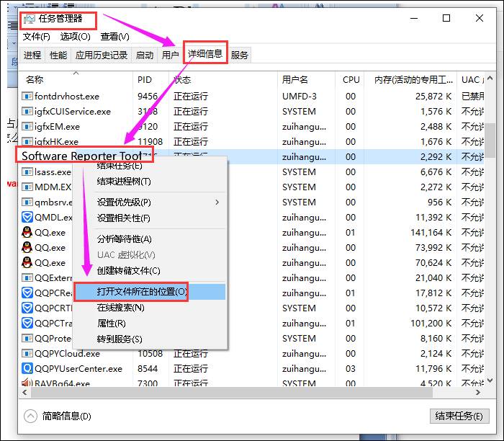The height and width of the screenshot is (441, 504).
Task: Click the QQExtern process icon
Action: tap(27, 277)
